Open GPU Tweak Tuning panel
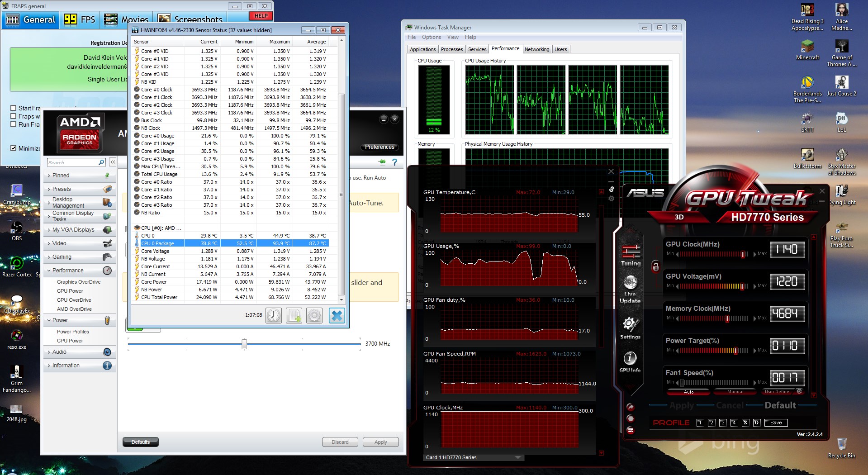868x475 pixels. click(631, 255)
